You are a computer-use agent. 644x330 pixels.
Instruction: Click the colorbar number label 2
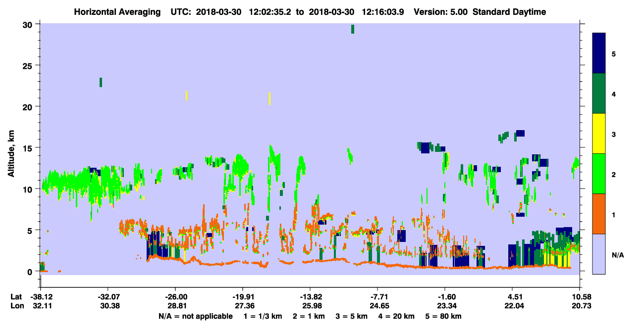click(614, 174)
